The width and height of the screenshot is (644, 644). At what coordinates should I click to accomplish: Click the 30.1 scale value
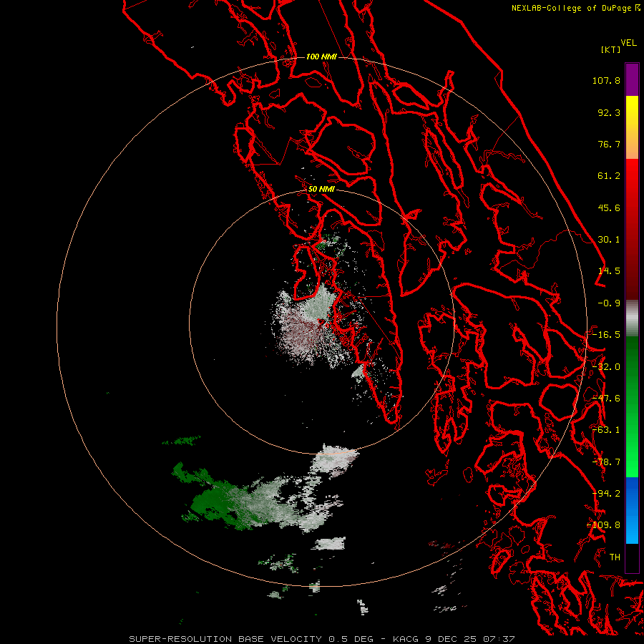(x=609, y=240)
